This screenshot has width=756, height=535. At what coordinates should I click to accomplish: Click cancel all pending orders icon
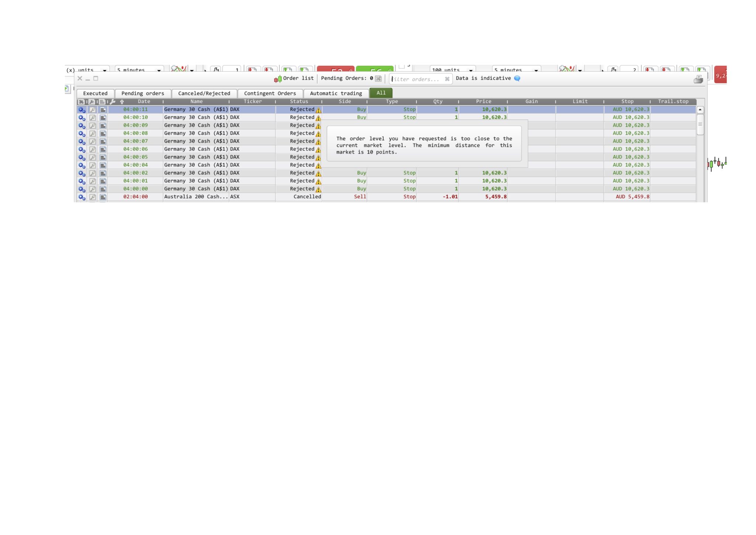378,78
